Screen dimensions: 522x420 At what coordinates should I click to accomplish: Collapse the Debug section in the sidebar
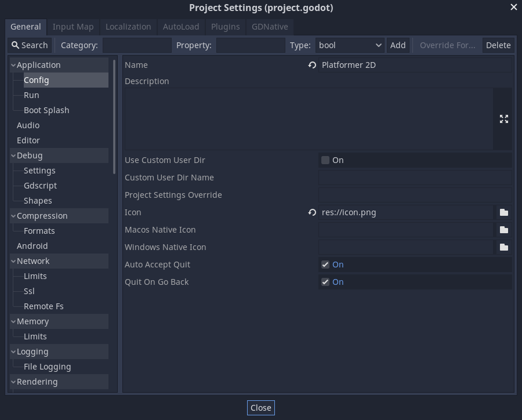[13, 155]
